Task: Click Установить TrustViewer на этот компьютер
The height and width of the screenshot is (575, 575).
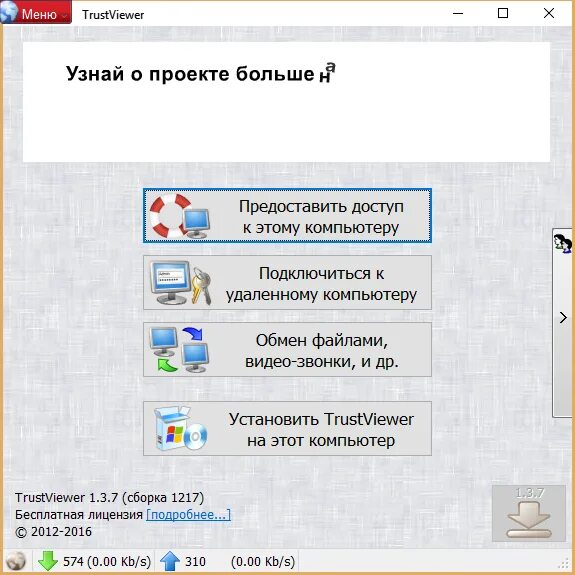Action: (x=287, y=428)
